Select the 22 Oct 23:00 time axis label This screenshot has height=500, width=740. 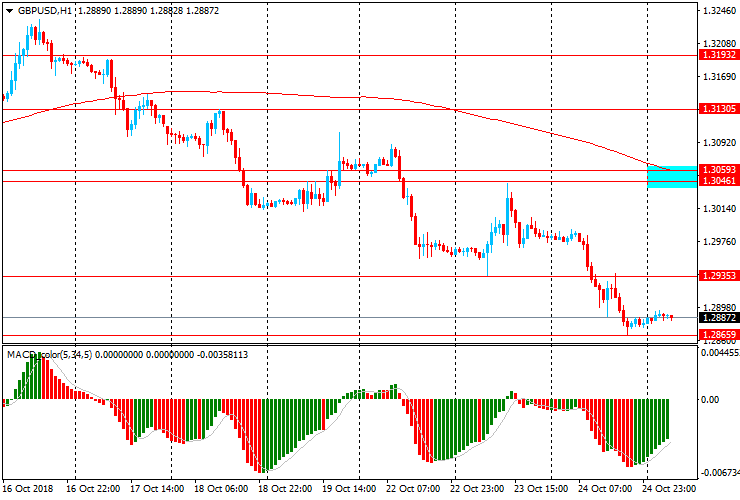477,489
